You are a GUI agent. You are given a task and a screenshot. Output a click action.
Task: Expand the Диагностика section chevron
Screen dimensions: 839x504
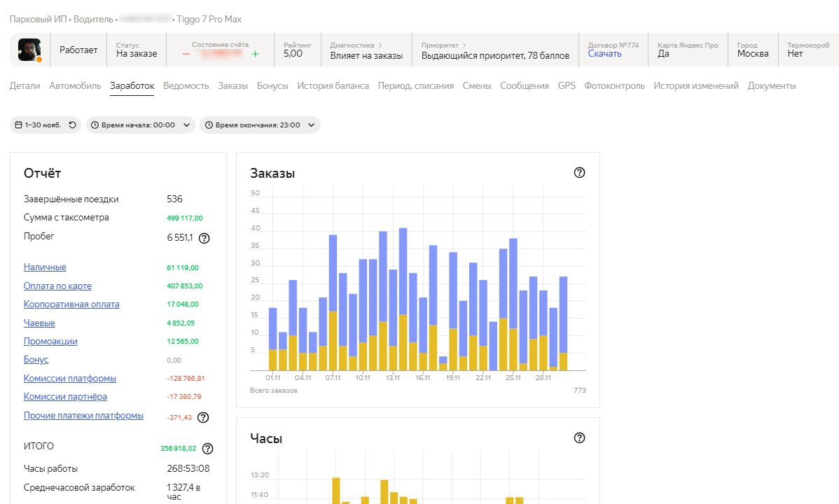click(380, 45)
